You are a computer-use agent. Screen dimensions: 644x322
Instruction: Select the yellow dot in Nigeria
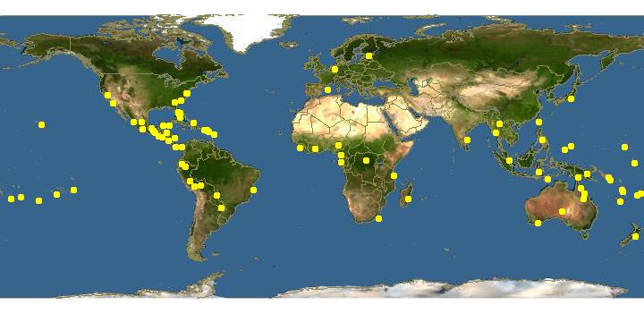(x=338, y=145)
